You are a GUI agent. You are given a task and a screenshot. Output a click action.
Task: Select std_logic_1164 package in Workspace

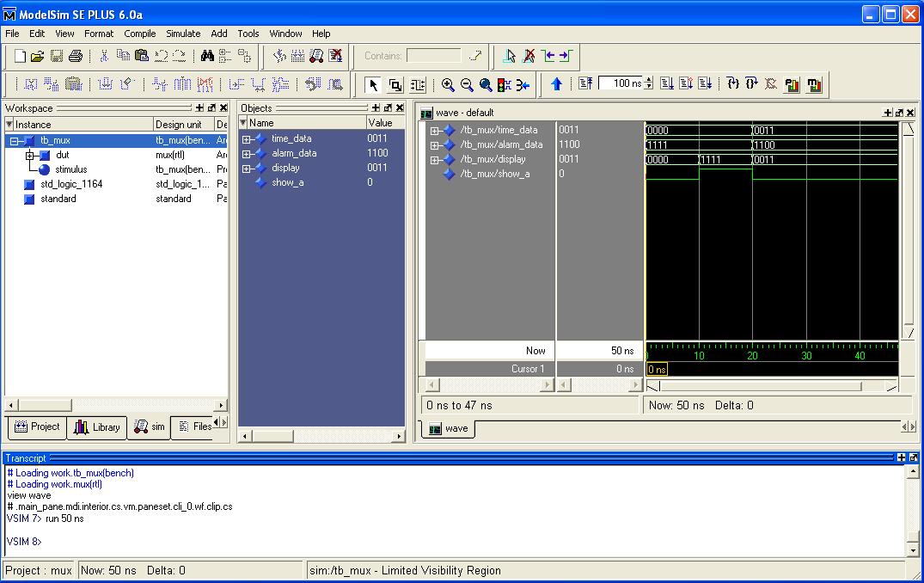click(x=71, y=184)
